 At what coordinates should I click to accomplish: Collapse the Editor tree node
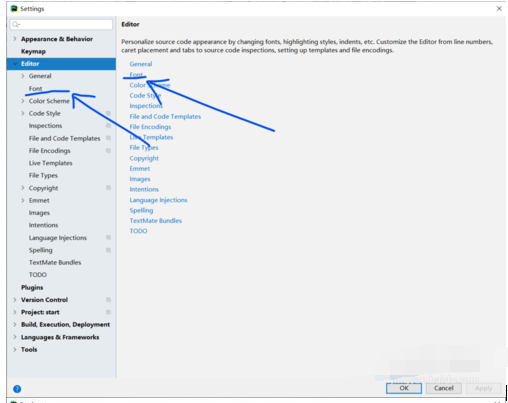tap(15, 63)
